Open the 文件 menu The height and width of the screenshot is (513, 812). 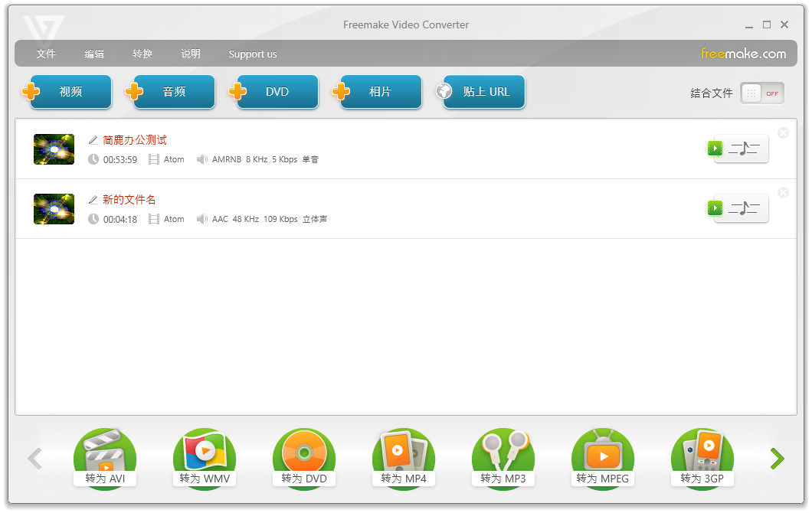46,54
